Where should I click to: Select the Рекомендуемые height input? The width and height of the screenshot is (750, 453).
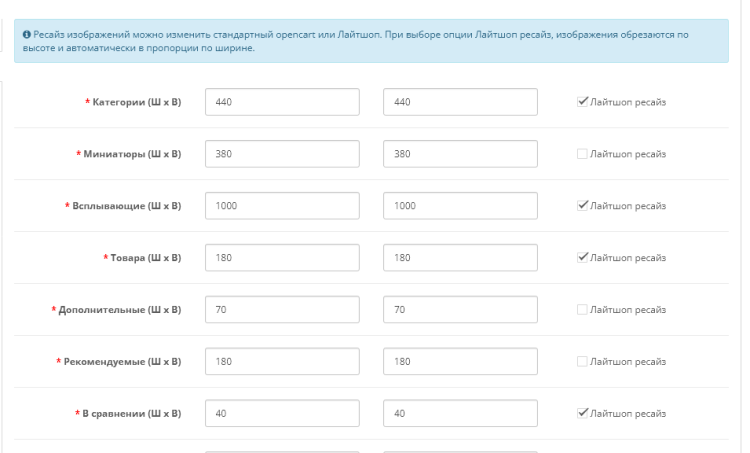pyautogui.click(x=460, y=362)
